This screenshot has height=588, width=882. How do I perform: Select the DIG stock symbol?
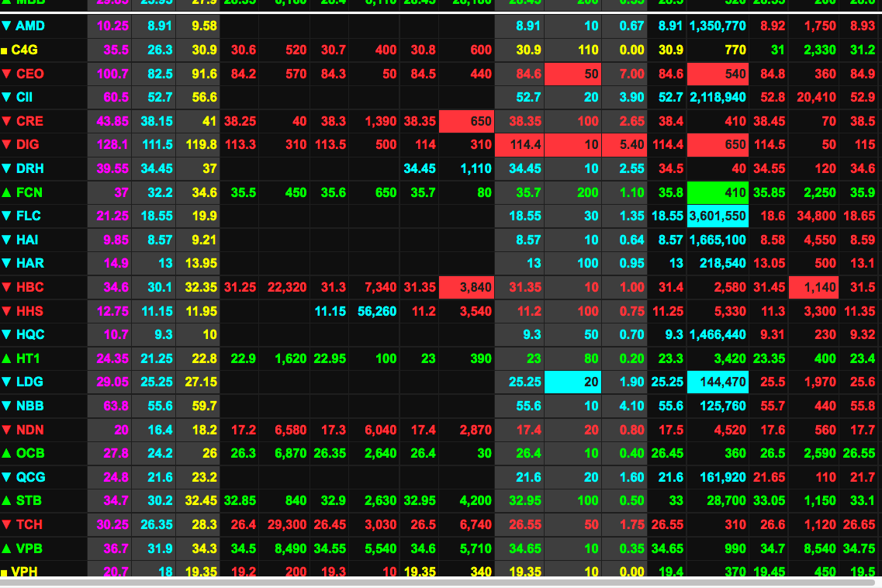(x=27, y=145)
